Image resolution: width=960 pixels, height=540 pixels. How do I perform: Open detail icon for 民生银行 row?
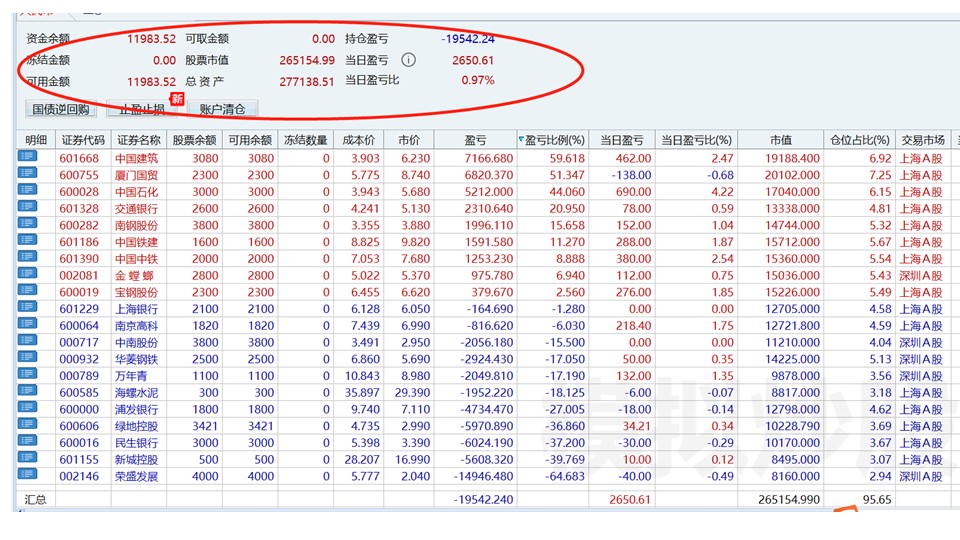[28, 441]
